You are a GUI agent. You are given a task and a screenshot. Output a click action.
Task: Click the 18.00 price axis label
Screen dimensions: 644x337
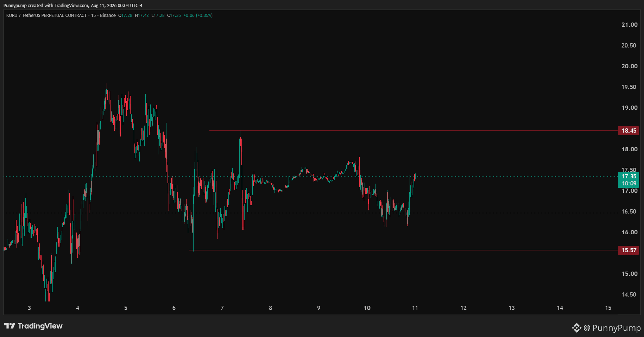629,149
